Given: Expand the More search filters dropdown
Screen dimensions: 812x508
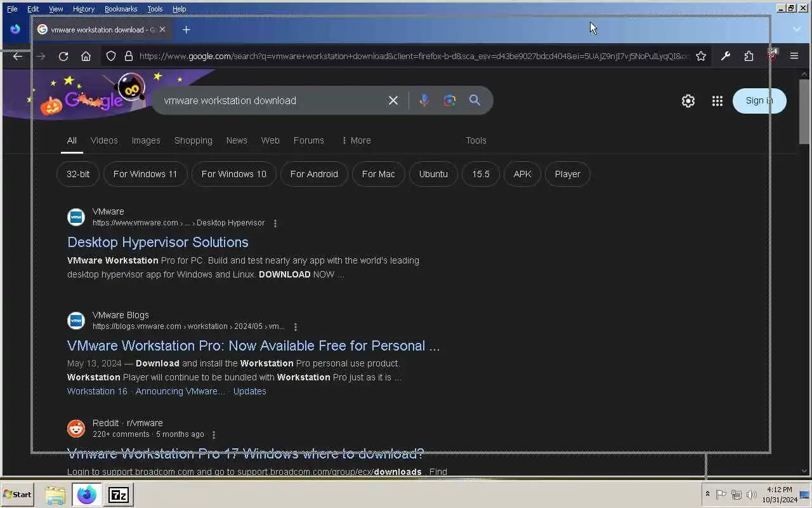Looking at the screenshot, I should pyautogui.click(x=356, y=140).
